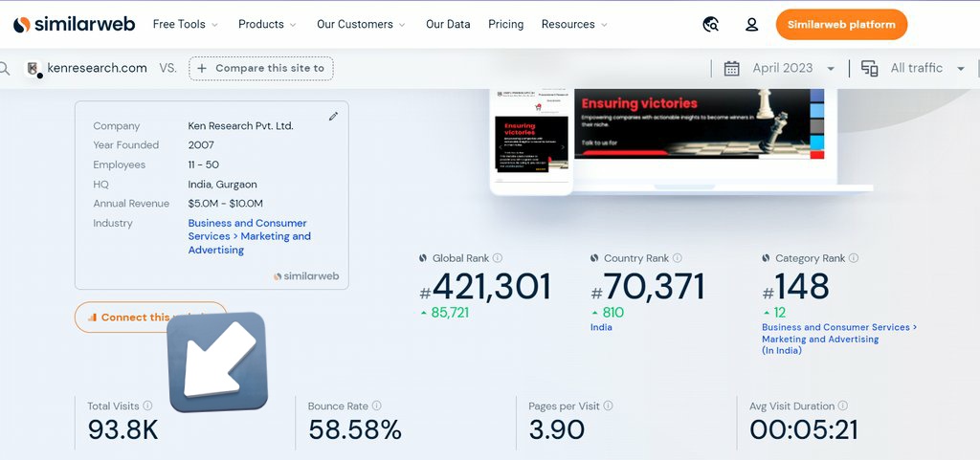Click the Connect this website button

click(150, 318)
